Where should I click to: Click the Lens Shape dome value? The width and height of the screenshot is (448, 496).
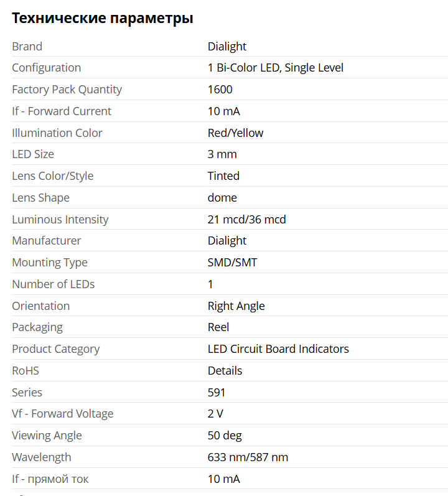[222, 198]
